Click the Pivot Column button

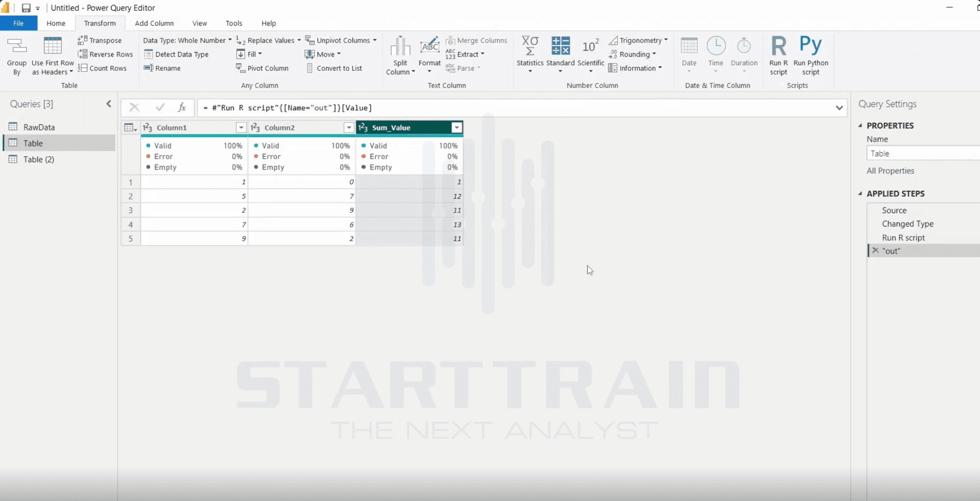pyautogui.click(x=262, y=68)
